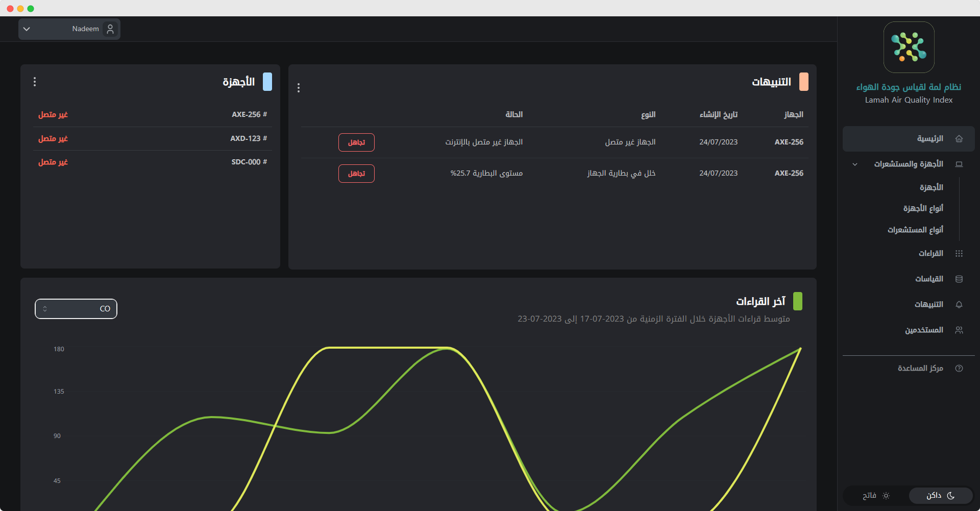Image resolution: width=980 pixels, height=511 pixels.
Task: Click the bell icon beside التنبيهات
Action: pos(959,305)
